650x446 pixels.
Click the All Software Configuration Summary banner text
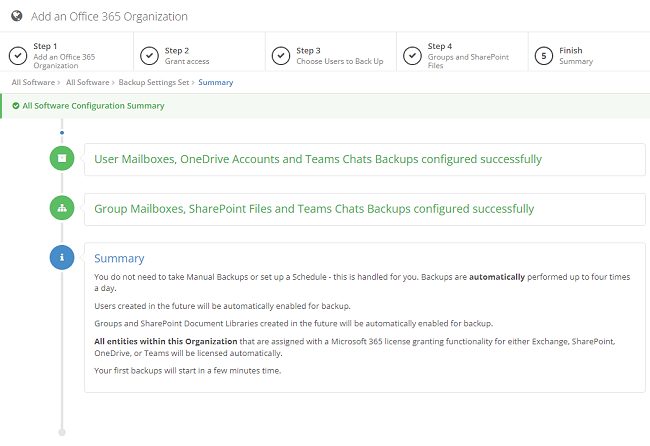pyautogui.click(x=93, y=106)
